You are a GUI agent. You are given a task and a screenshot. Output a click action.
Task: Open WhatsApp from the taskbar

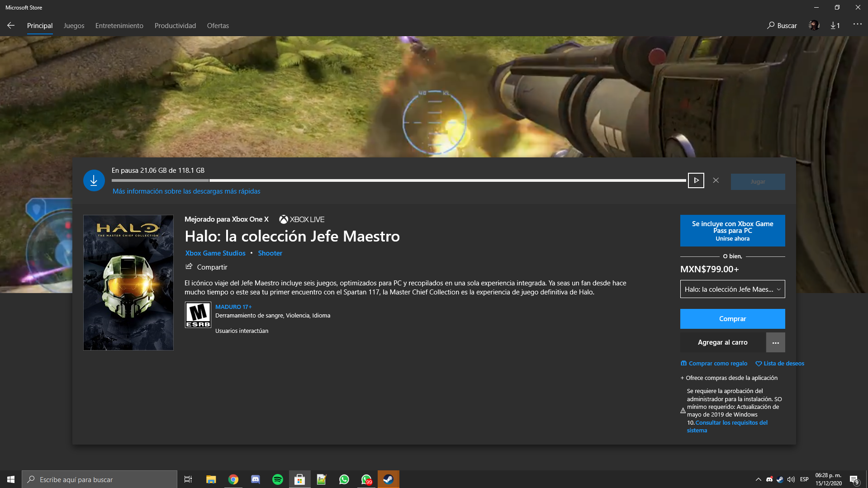(x=344, y=479)
